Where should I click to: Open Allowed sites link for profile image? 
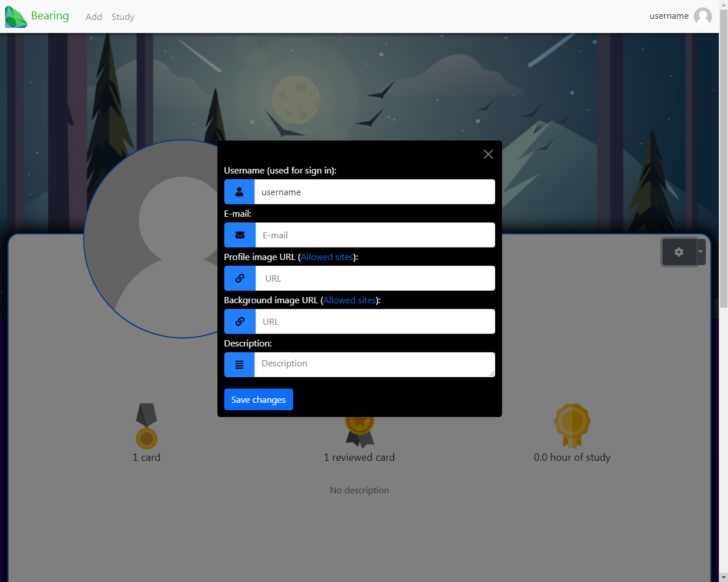point(327,257)
